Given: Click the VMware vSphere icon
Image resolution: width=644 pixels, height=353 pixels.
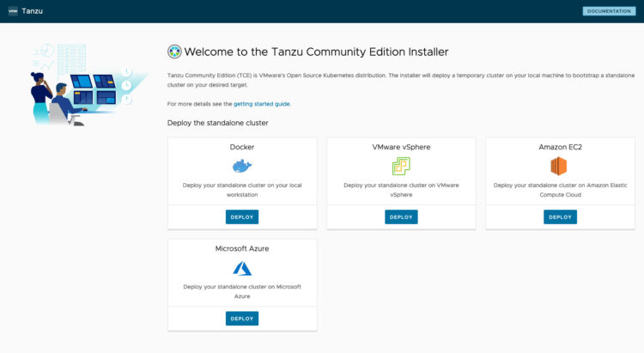Looking at the screenshot, I should (401, 166).
